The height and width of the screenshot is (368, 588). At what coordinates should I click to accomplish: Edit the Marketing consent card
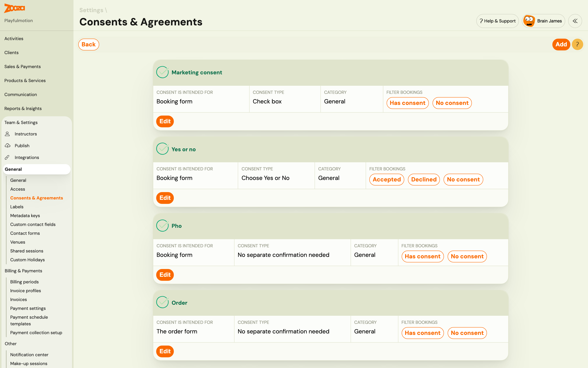pyautogui.click(x=165, y=121)
